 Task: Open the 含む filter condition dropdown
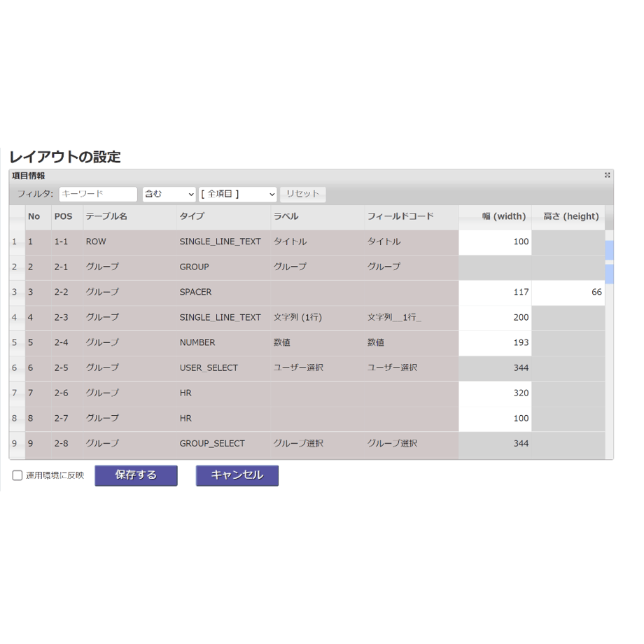tap(169, 195)
